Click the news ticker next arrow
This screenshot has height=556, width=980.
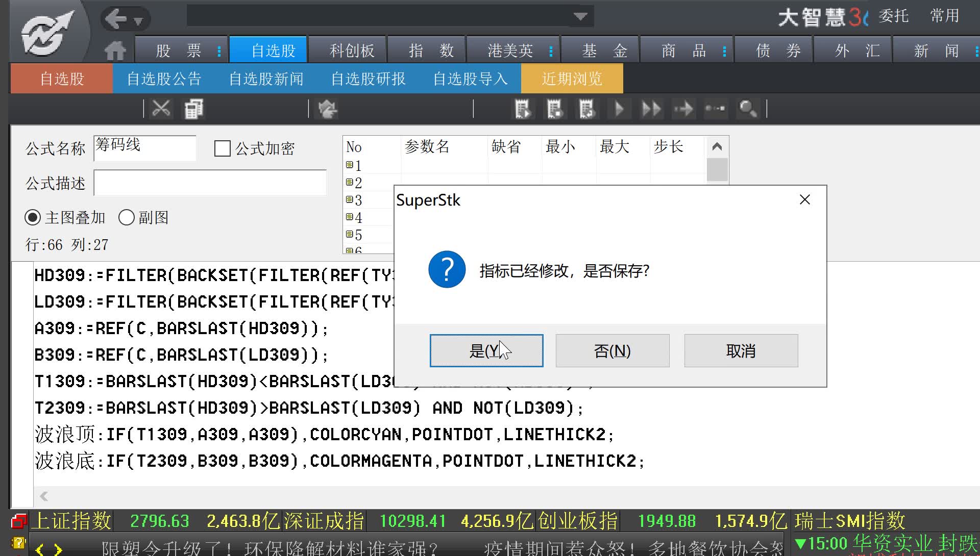click(x=58, y=549)
